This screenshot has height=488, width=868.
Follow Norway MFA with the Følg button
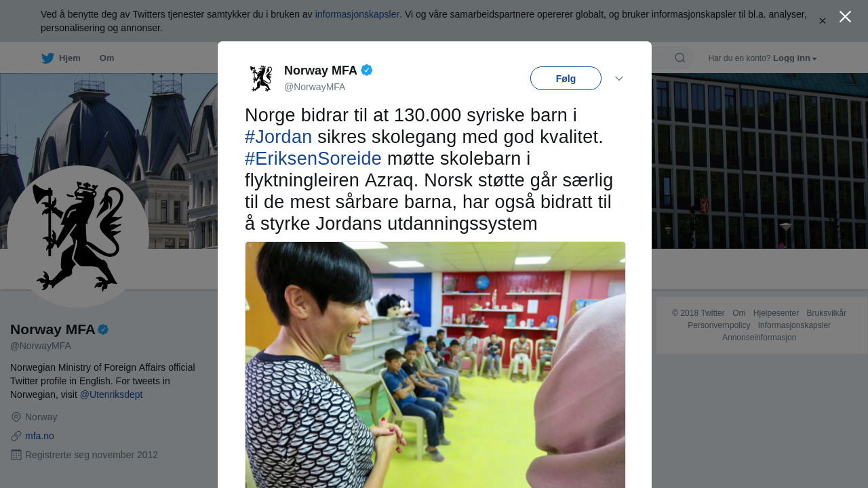tap(566, 79)
